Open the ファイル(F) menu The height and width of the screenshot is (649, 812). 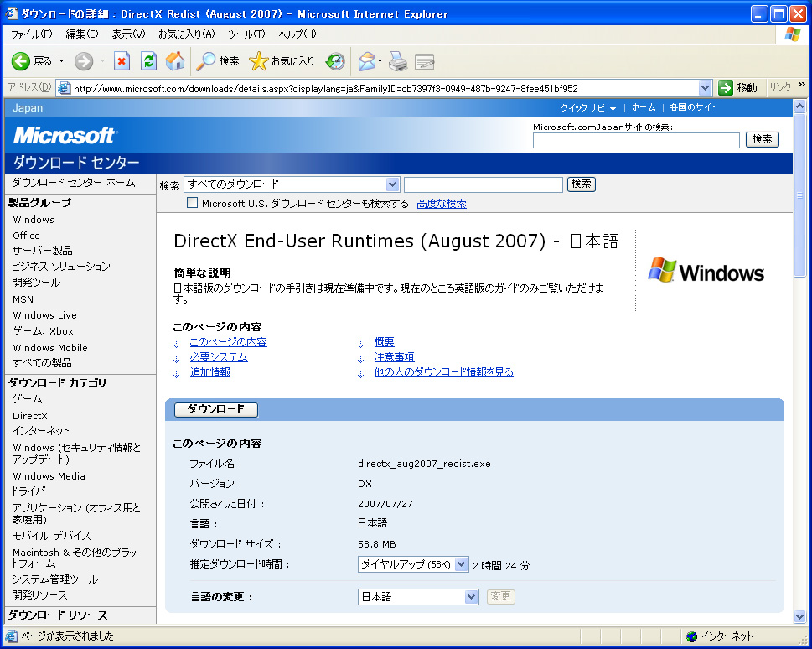[31, 34]
